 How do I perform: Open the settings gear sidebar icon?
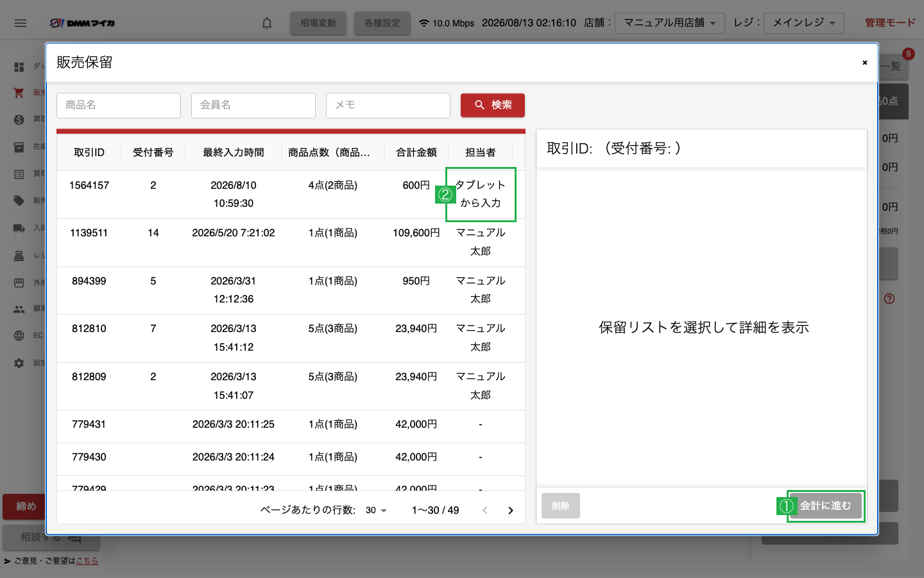(x=19, y=363)
